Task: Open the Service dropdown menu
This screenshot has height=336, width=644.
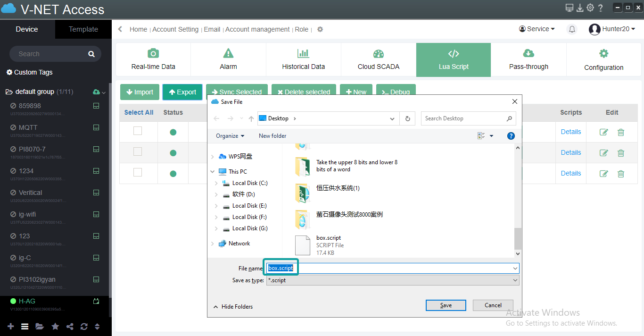Action: tap(537, 29)
